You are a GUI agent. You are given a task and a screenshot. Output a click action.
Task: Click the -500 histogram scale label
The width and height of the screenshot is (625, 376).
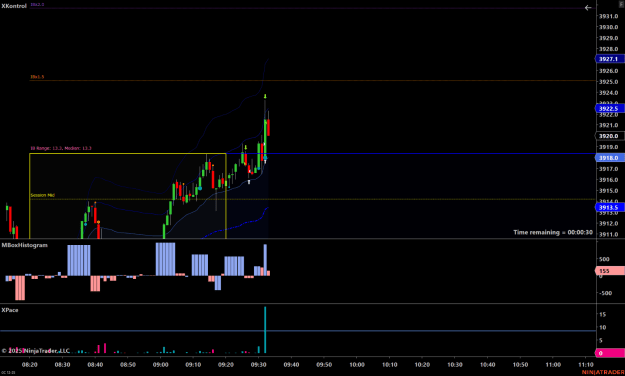[x=605, y=293]
